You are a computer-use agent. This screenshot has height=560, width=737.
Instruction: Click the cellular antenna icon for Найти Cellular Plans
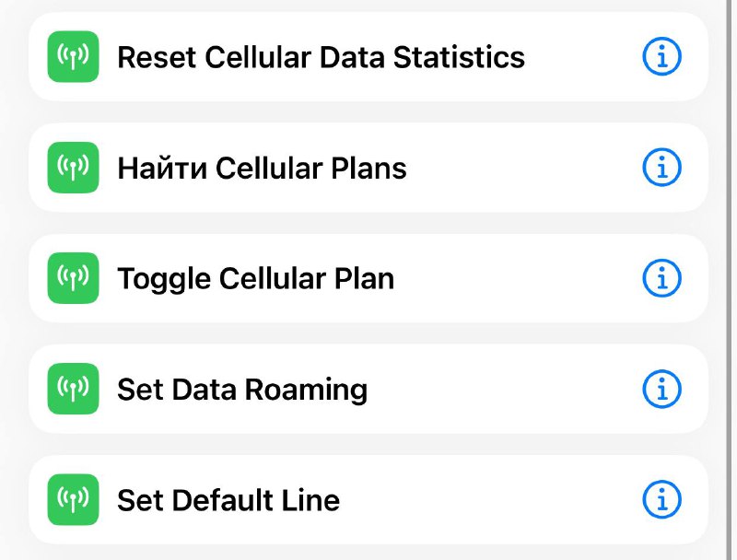pos(74,168)
